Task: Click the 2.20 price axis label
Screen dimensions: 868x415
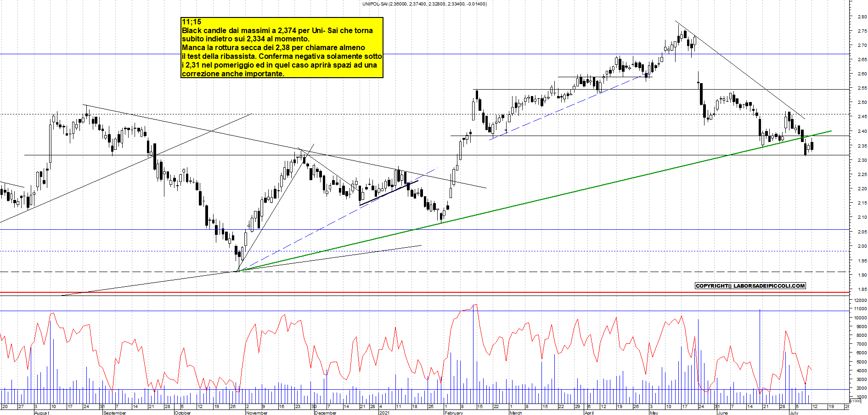Action: [862, 189]
